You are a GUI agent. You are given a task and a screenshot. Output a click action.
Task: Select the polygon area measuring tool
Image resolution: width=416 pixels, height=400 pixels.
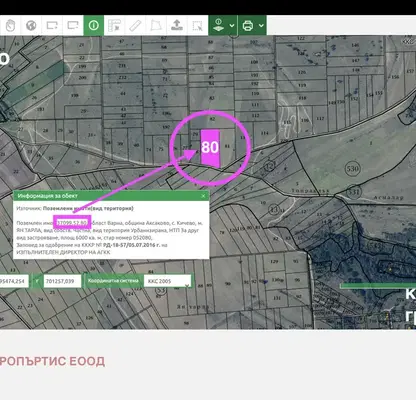(x=156, y=25)
